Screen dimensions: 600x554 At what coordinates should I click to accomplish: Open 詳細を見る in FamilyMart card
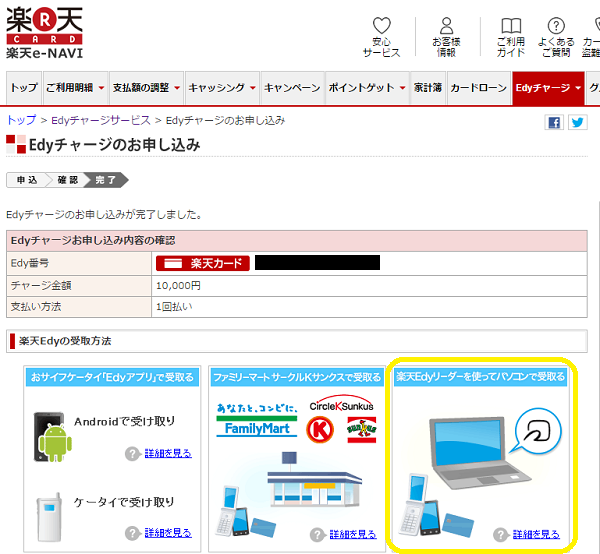pyautogui.click(x=353, y=534)
